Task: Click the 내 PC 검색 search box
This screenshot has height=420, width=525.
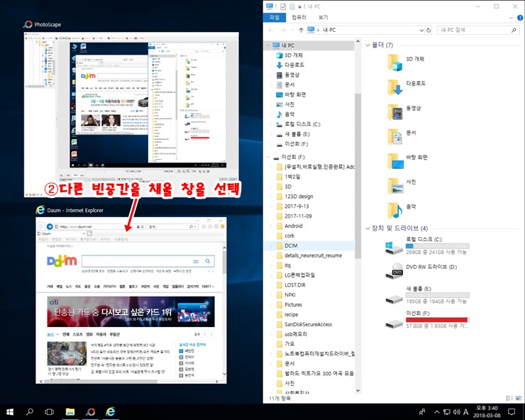Action: tap(478, 30)
